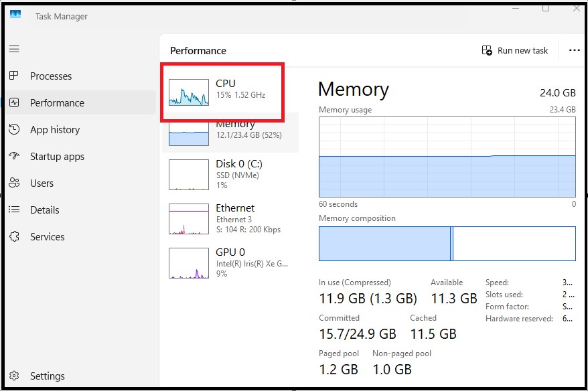The image size is (588, 391).
Task: Click the Run new task button
Action: pyautogui.click(x=514, y=50)
